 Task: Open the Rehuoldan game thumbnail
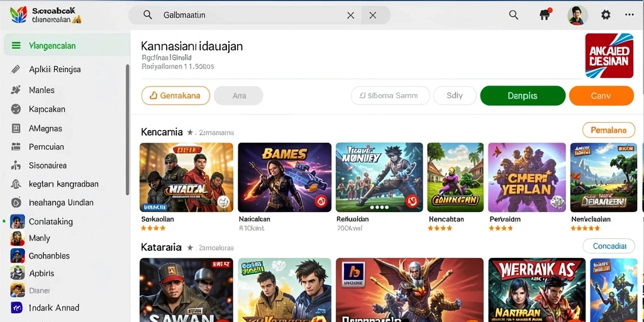point(379,177)
